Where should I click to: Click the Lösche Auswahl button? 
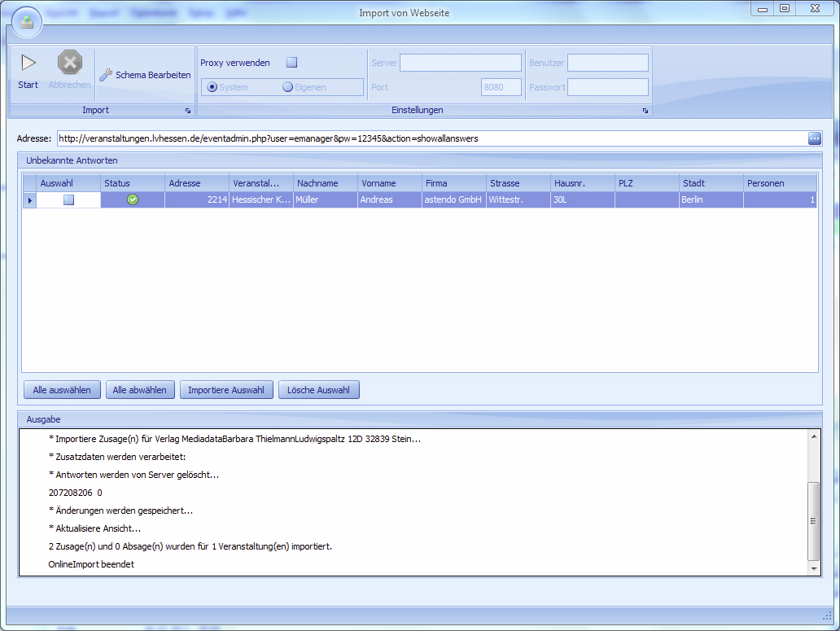click(318, 390)
